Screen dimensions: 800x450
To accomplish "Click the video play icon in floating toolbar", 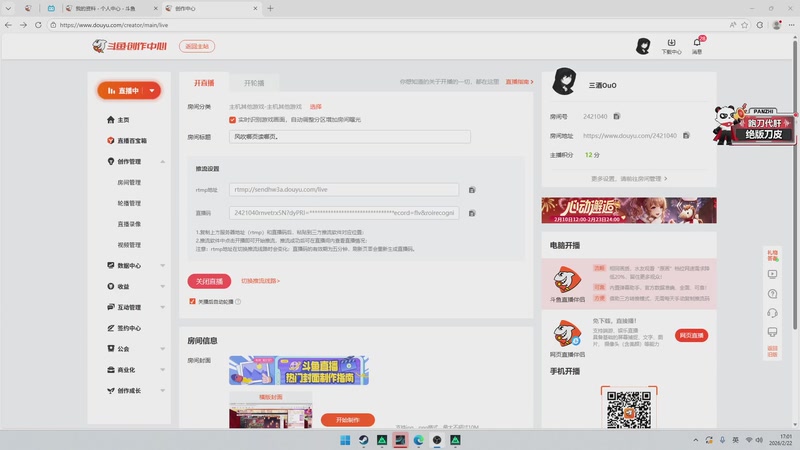I will (x=772, y=274).
